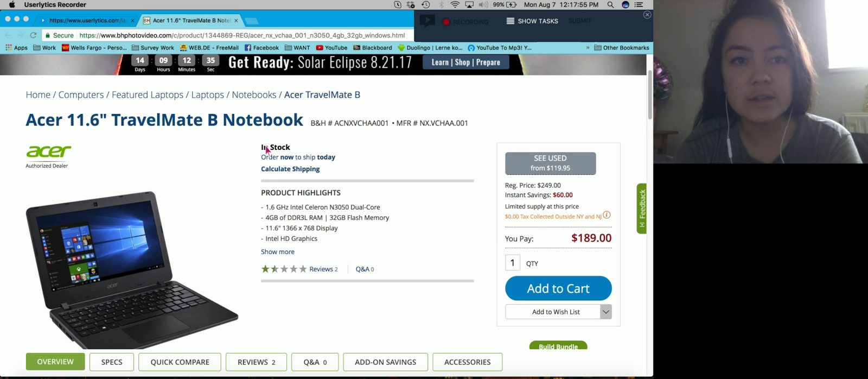Viewport: 868px width, 379px height.
Task: Click SEE USED from $119.95 button
Action: click(x=550, y=163)
